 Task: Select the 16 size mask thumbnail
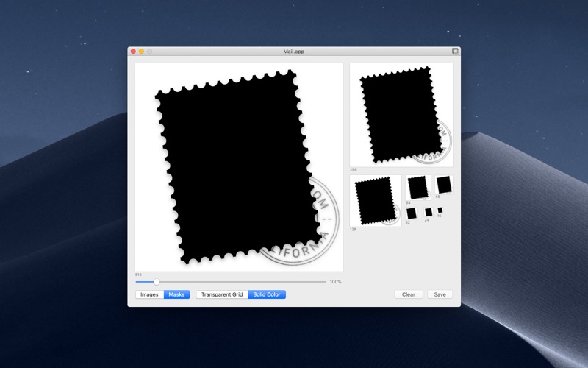click(x=440, y=210)
